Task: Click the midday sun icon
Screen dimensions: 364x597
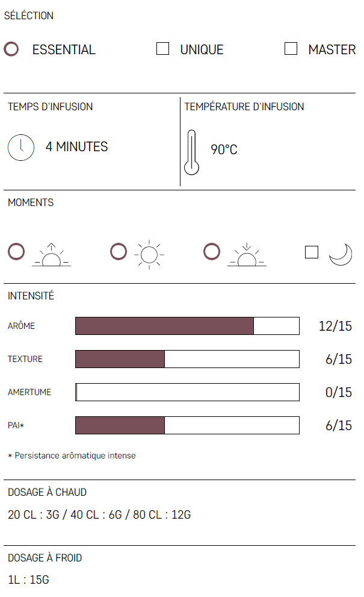Action: tap(149, 255)
